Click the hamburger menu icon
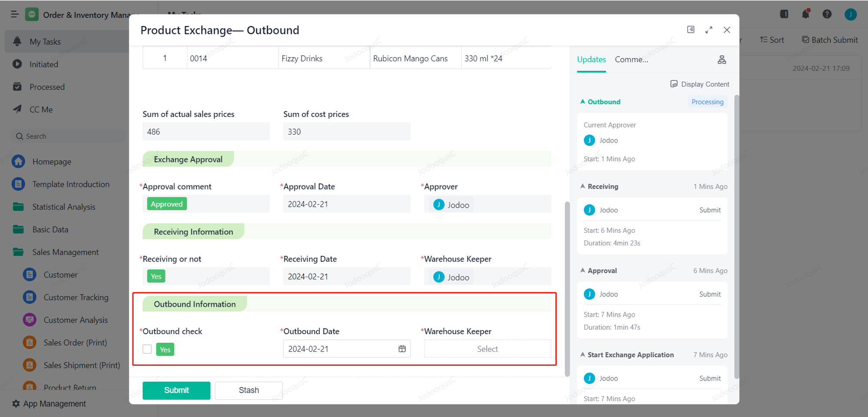This screenshot has height=417, width=868. click(14, 14)
